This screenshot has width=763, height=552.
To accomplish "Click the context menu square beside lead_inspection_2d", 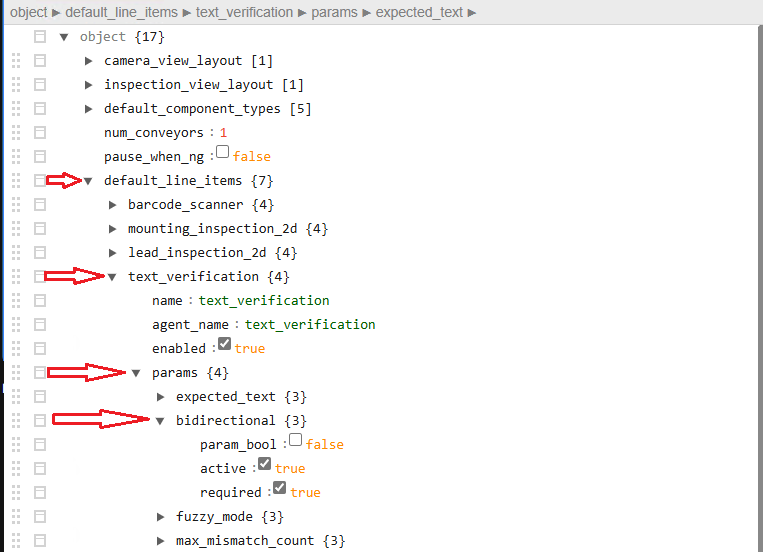I will (40, 252).
